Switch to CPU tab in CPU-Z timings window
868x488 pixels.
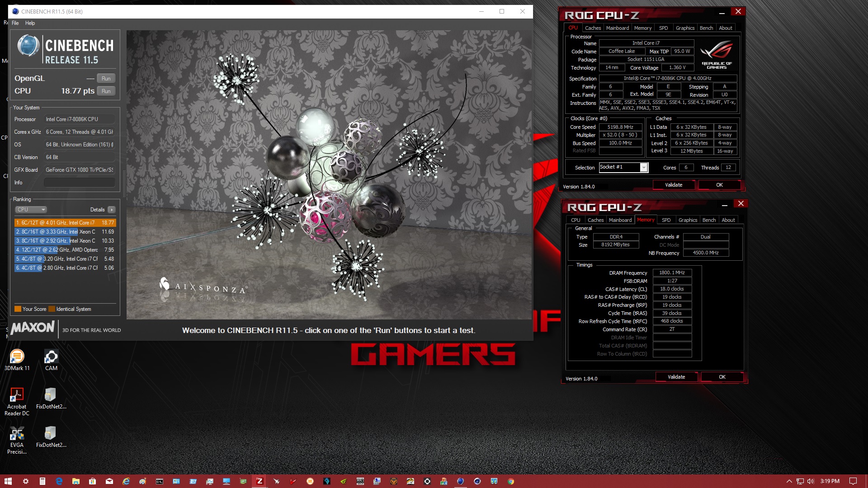[x=576, y=220]
